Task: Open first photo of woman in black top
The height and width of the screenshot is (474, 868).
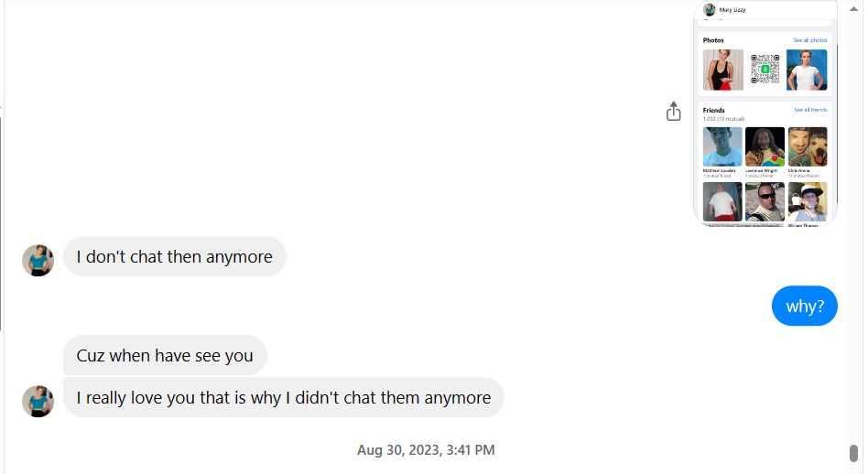Action: point(722,70)
